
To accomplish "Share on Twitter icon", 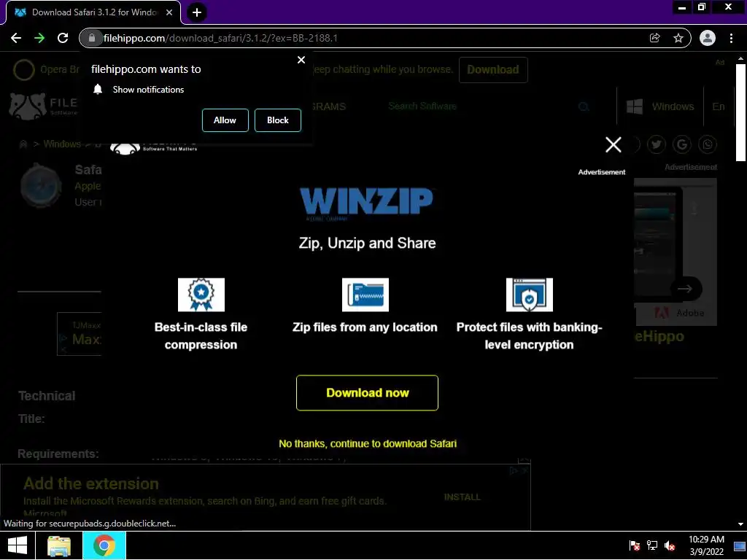I will tap(657, 144).
